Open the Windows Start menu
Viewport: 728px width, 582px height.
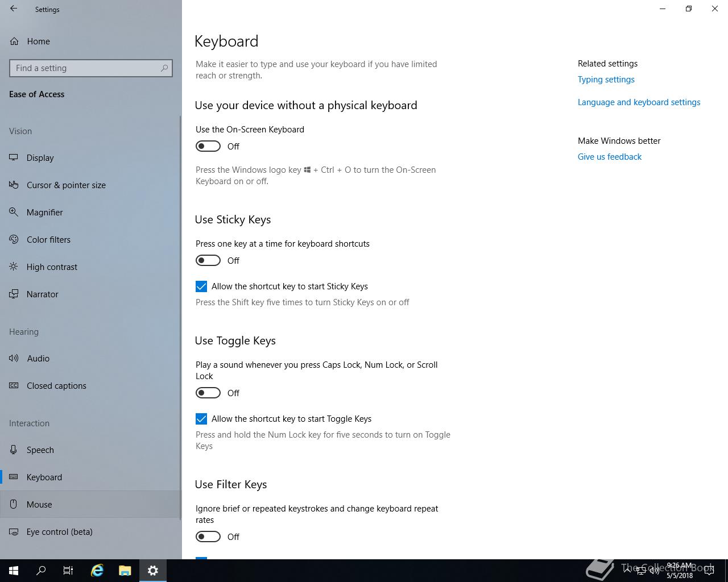coord(14,571)
